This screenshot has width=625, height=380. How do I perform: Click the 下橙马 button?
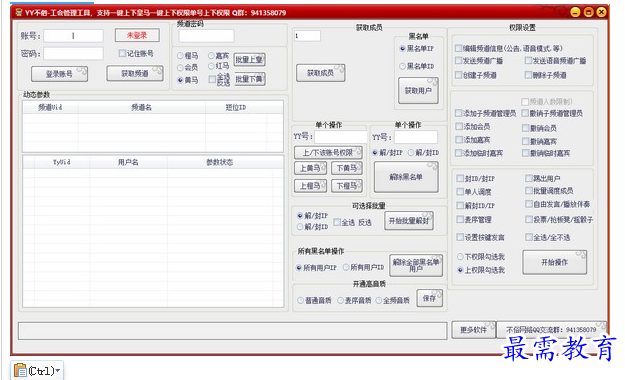pos(347,186)
